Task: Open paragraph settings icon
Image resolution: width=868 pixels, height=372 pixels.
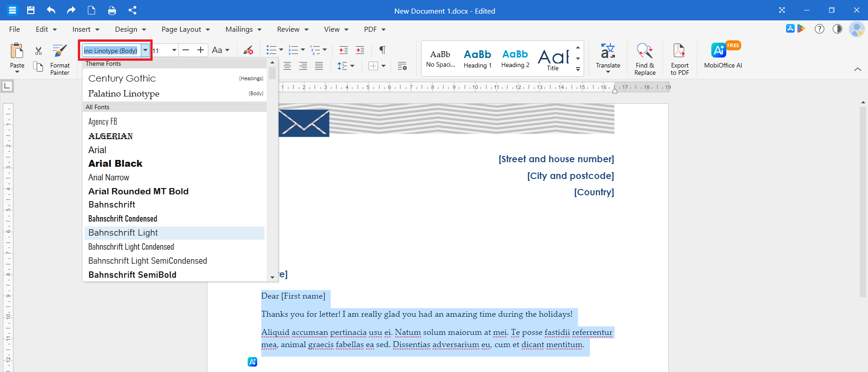Action: coord(402,66)
